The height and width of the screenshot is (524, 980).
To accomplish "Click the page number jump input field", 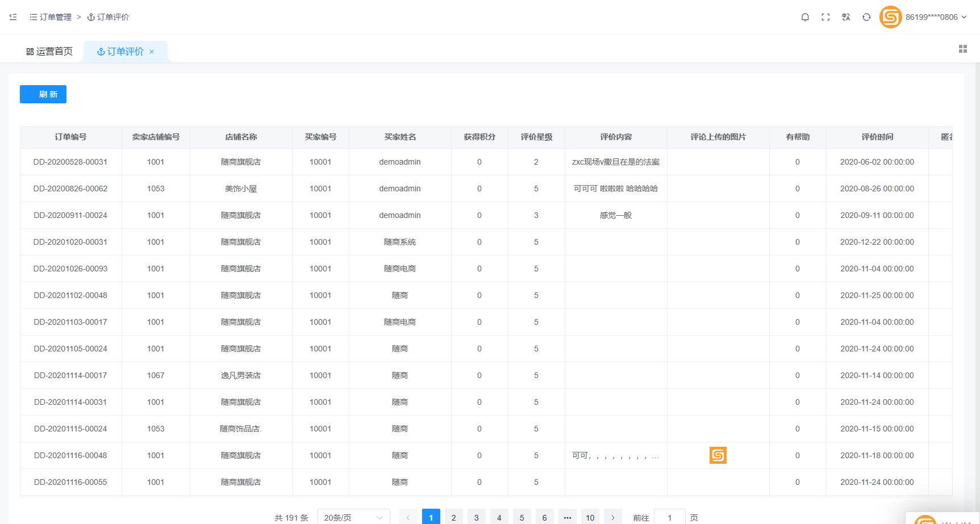I will pyautogui.click(x=669, y=517).
